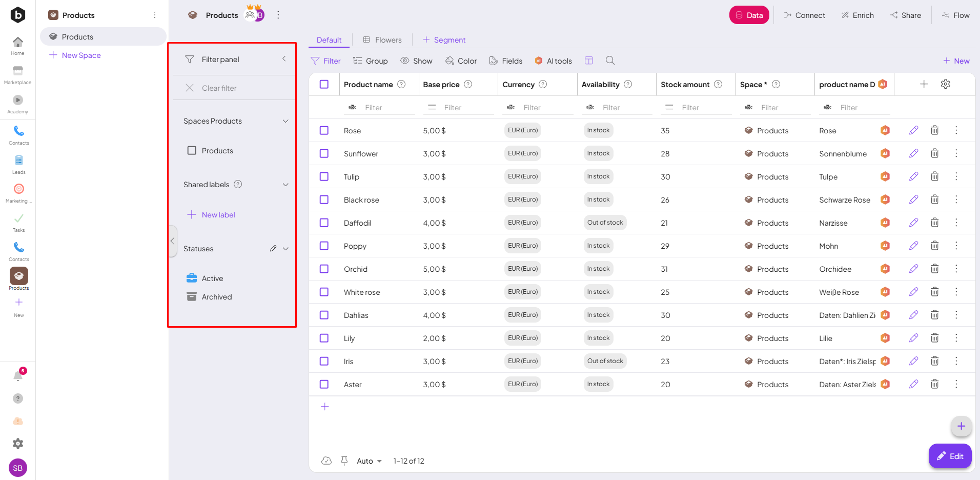980x480 pixels.
Task: Click the pink Data button
Action: pyautogui.click(x=749, y=15)
